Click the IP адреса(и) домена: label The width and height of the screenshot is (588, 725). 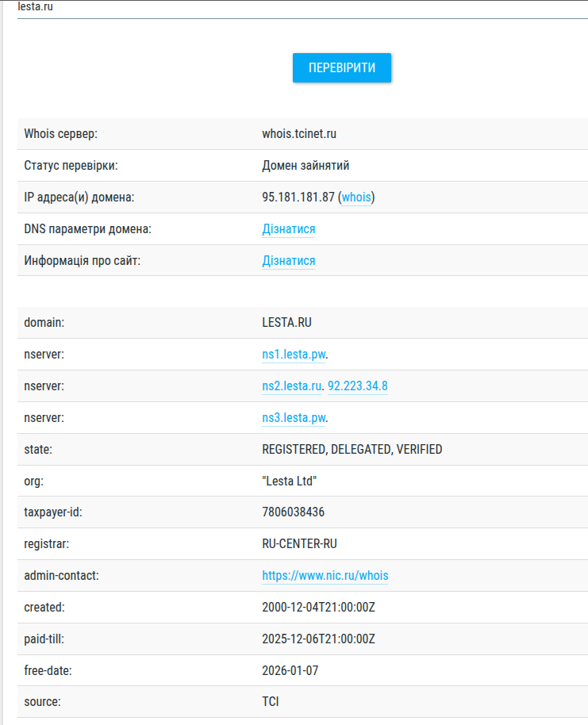point(79,198)
